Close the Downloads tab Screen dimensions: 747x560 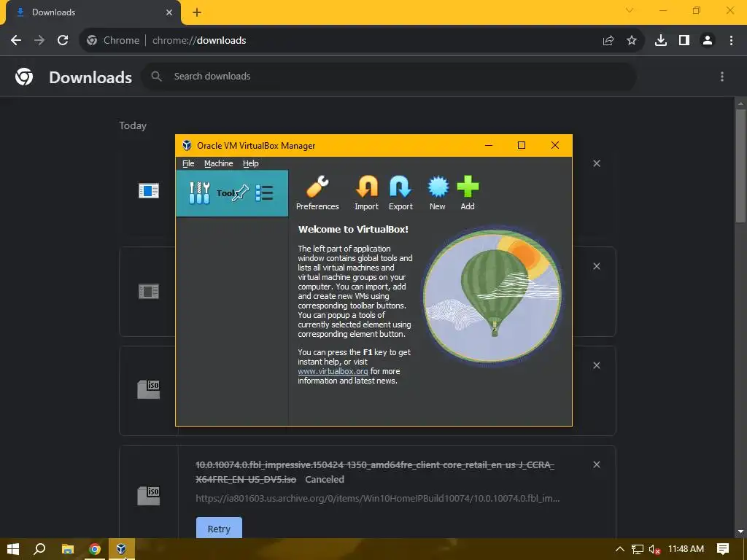tap(169, 12)
